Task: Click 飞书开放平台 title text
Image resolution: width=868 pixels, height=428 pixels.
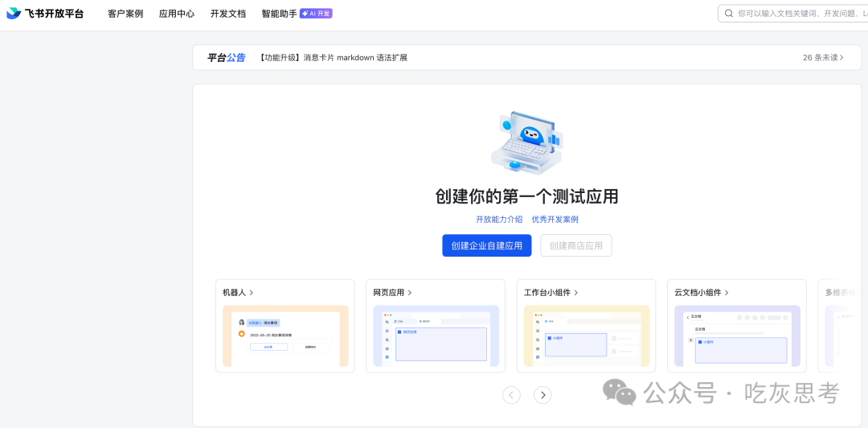Action: [55, 14]
